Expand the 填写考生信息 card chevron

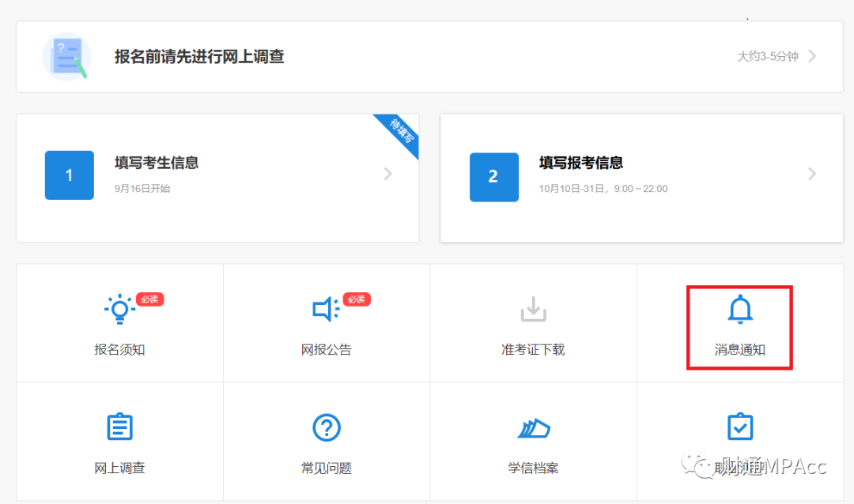(x=387, y=174)
